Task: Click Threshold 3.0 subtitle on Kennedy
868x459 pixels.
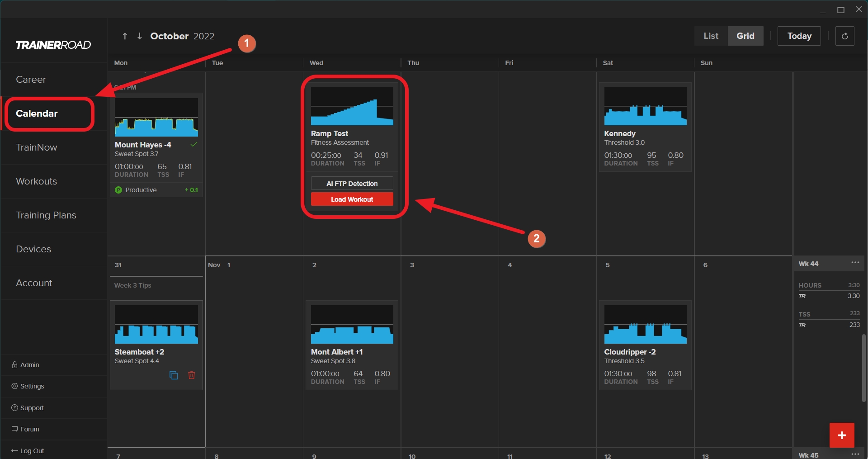Action: [x=624, y=142]
